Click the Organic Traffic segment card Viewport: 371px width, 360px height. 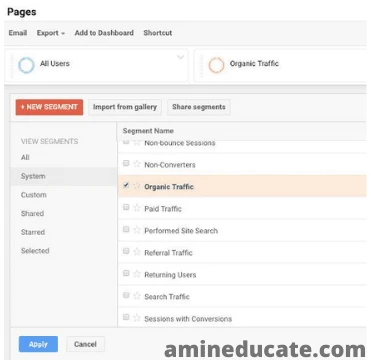tap(280, 65)
